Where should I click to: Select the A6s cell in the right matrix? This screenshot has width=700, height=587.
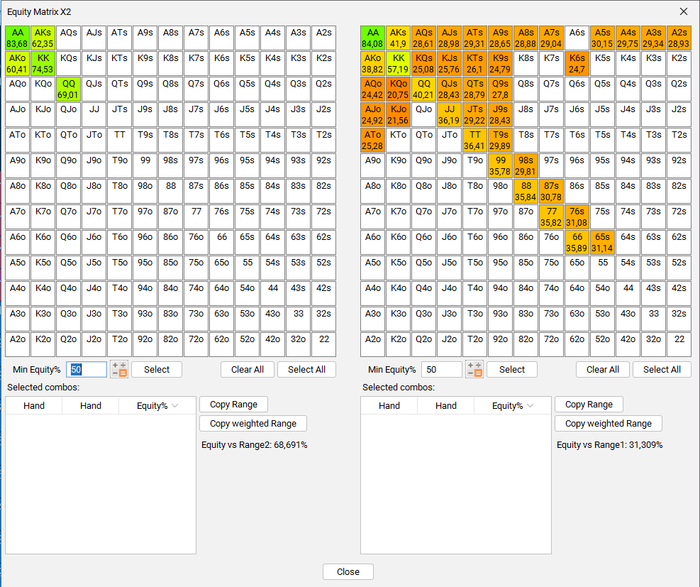pyautogui.click(x=577, y=38)
